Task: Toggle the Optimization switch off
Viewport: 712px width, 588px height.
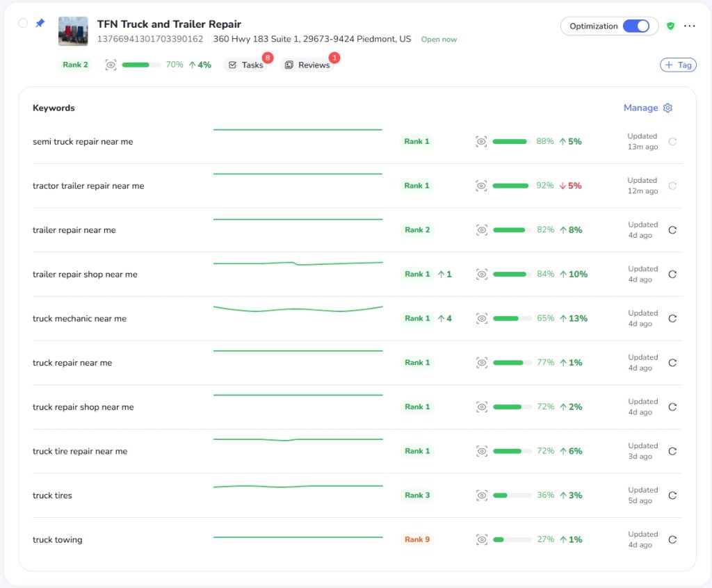Action: tap(636, 26)
